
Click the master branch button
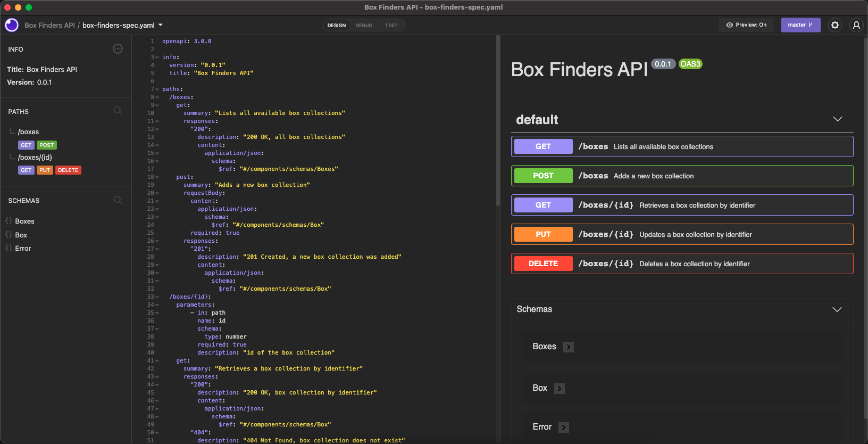(800, 25)
